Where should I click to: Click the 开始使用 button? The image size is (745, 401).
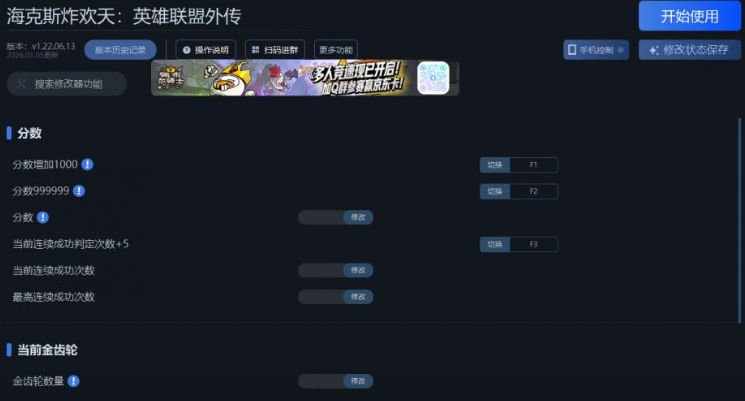point(689,16)
